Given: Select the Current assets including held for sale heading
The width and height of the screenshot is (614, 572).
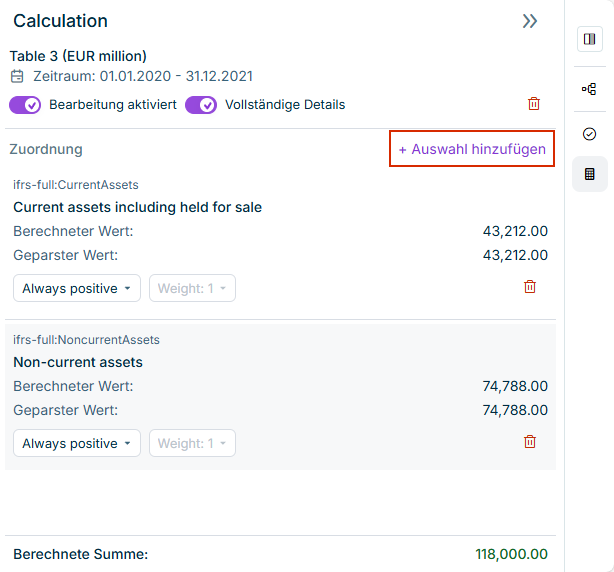Looking at the screenshot, I should tap(137, 207).
